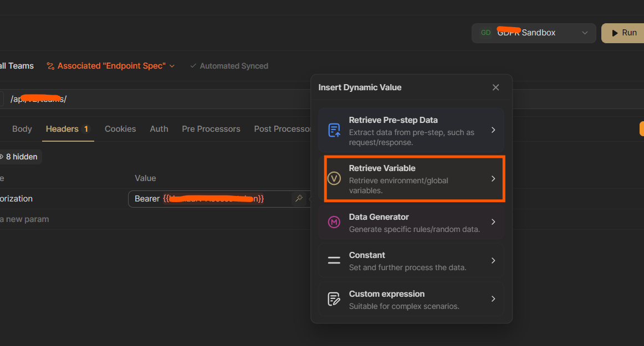Expand Custom expression chevron arrow

coord(493,299)
